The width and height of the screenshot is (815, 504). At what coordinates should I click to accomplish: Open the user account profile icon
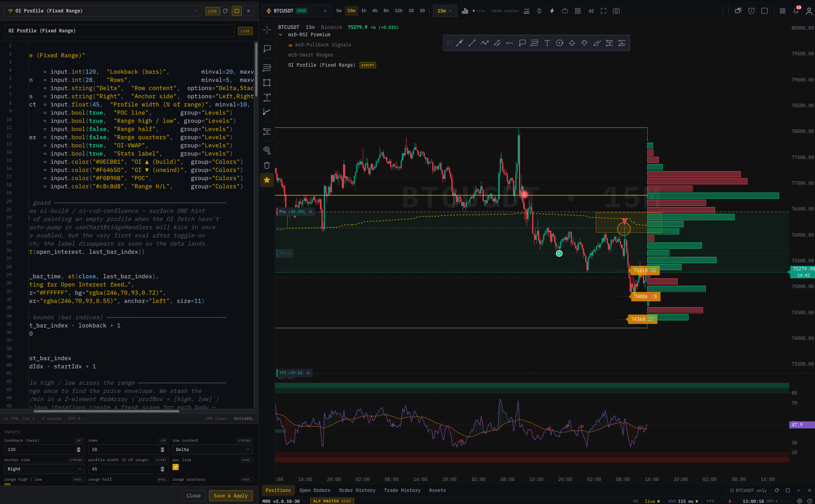[809, 11]
